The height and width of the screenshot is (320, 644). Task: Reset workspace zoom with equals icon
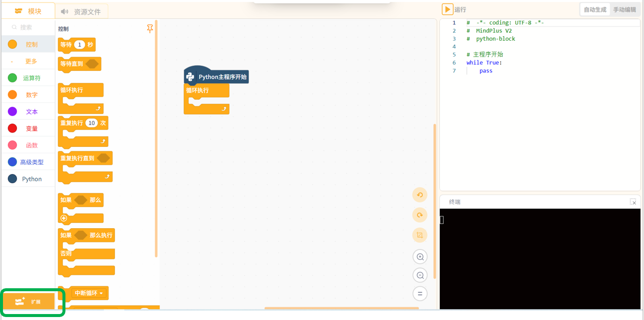click(x=420, y=293)
